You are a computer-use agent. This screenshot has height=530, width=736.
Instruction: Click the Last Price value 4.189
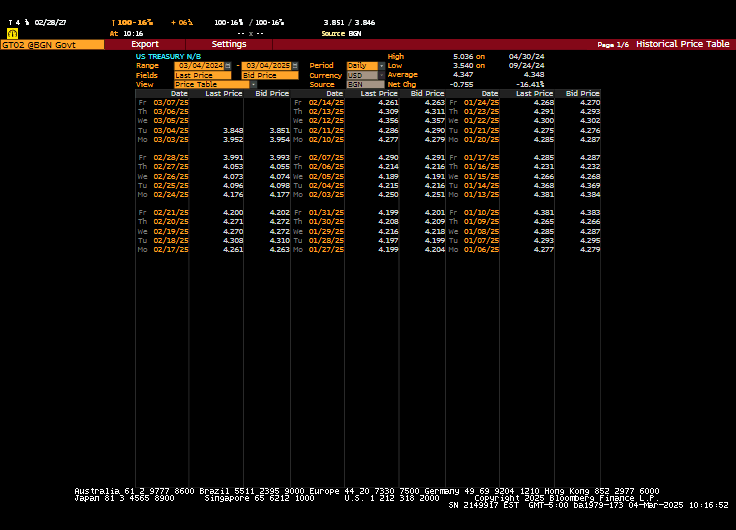[x=388, y=177]
